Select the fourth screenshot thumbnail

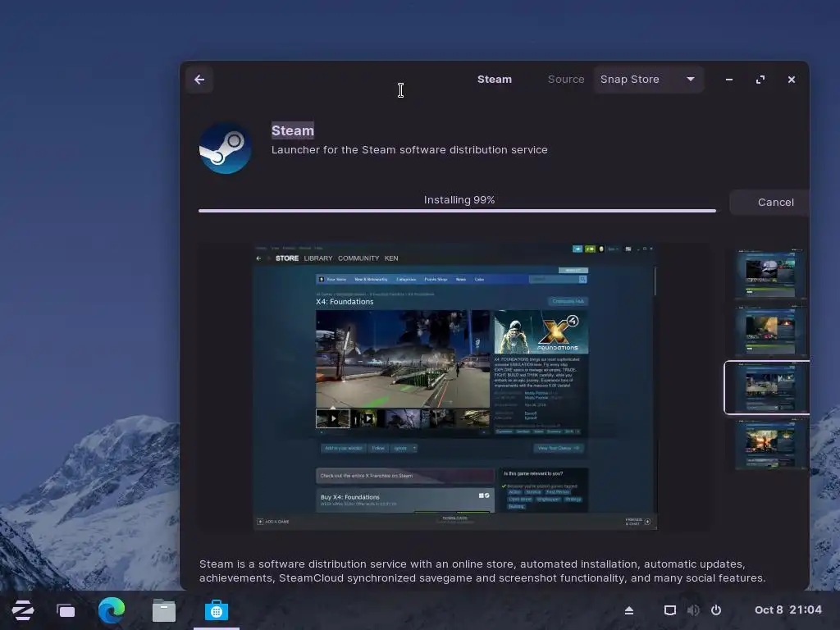[x=770, y=445]
